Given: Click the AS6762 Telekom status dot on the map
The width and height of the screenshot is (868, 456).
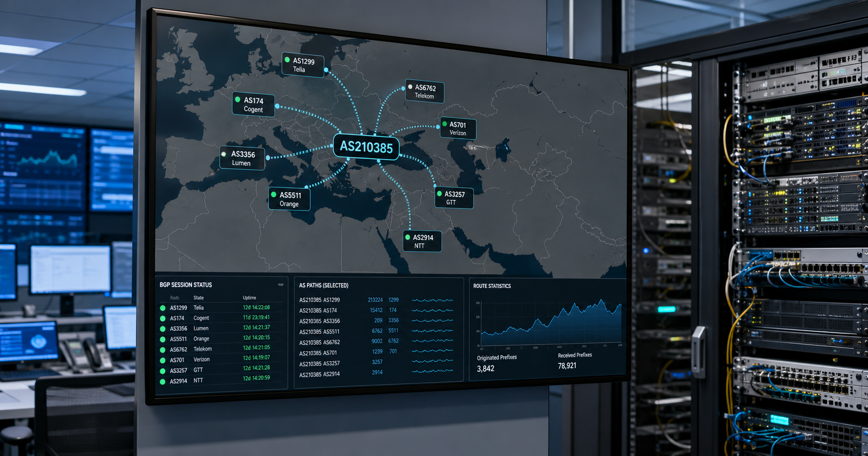Looking at the screenshot, I should coord(410,87).
